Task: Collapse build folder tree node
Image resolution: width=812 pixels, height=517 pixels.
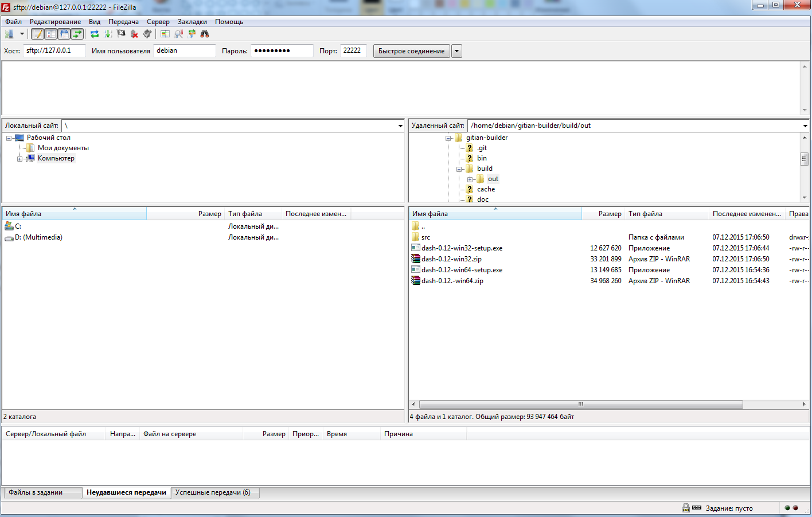Action: coord(459,169)
